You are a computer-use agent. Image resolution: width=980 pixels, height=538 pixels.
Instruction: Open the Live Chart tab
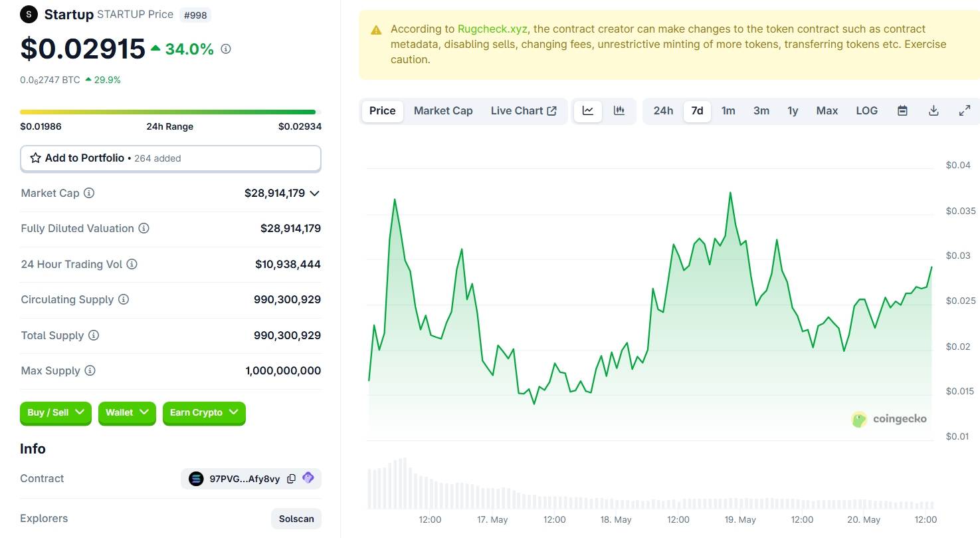pyautogui.click(x=524, y=111)
